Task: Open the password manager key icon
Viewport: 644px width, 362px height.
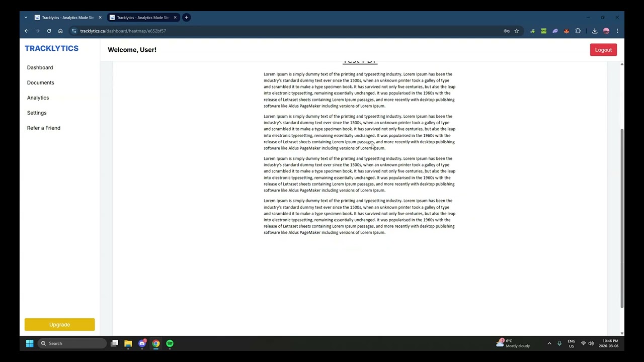Action: pyautogui.click(x=507, y=31)
